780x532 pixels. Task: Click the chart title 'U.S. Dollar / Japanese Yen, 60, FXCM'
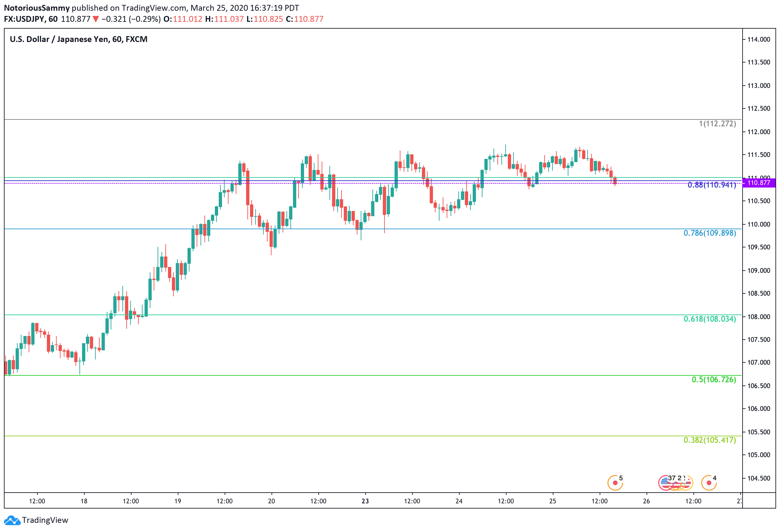click(x=78, y=39)
